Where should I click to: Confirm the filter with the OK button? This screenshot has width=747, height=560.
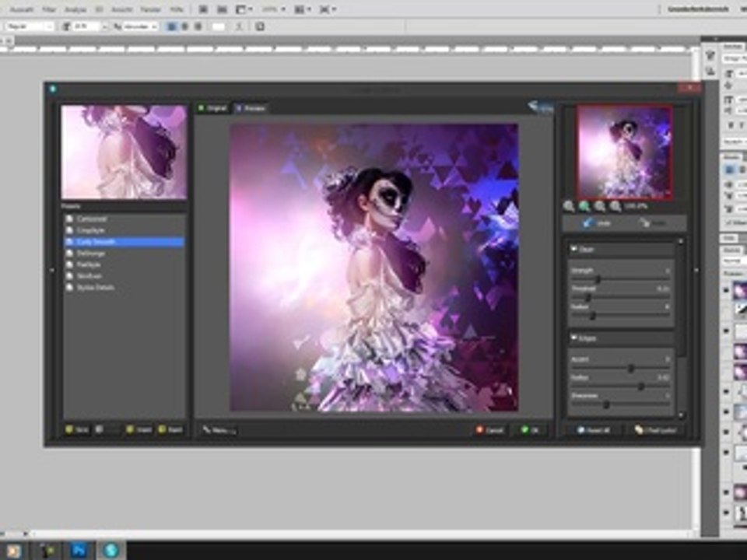(529, 429)
